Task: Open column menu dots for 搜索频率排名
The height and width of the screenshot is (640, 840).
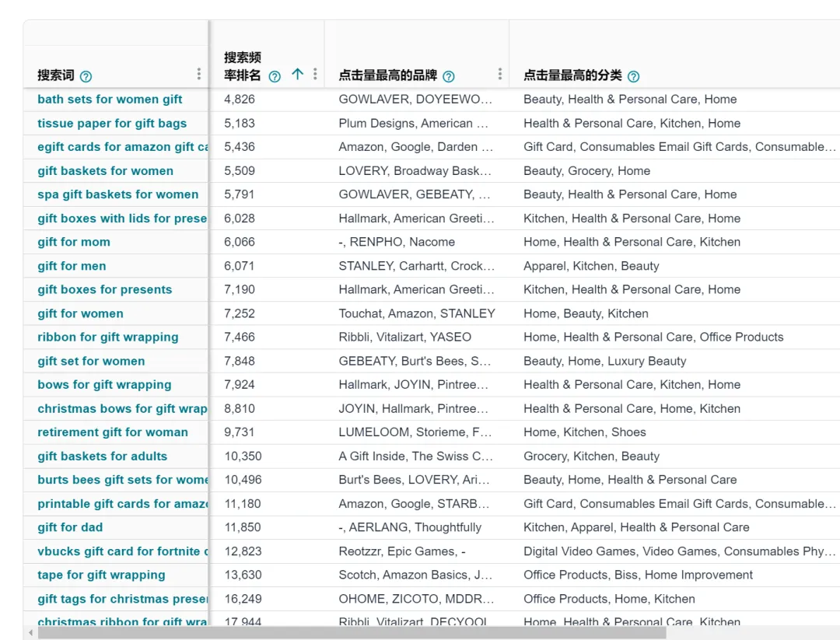Action: pyautogui.click(x=315, y=74)
